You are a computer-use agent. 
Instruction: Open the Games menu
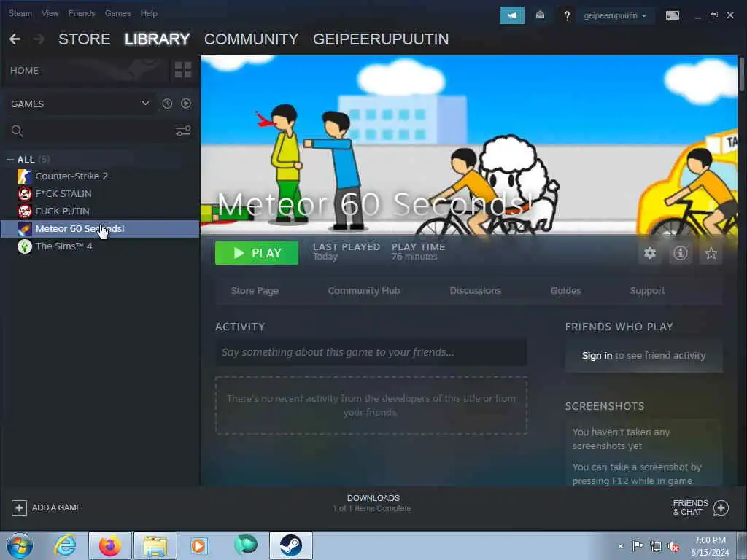pos(117,13)
